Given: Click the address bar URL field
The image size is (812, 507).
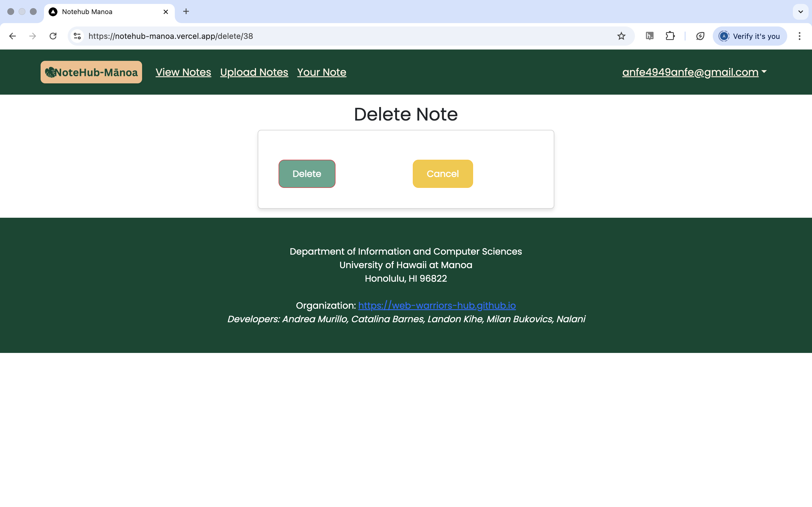Looking at the screenshot, I should (x=336, y=36).
